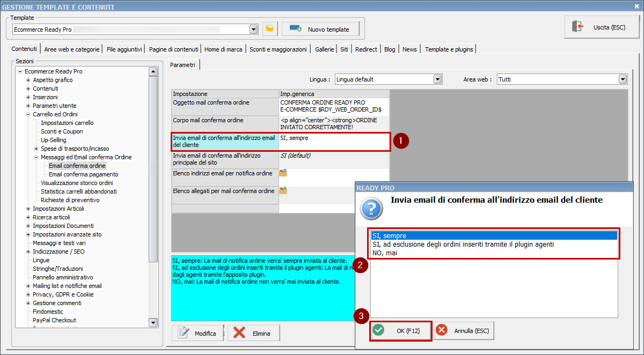Open the Home di marca tab

pyautogui.click(x=223, y=49)
